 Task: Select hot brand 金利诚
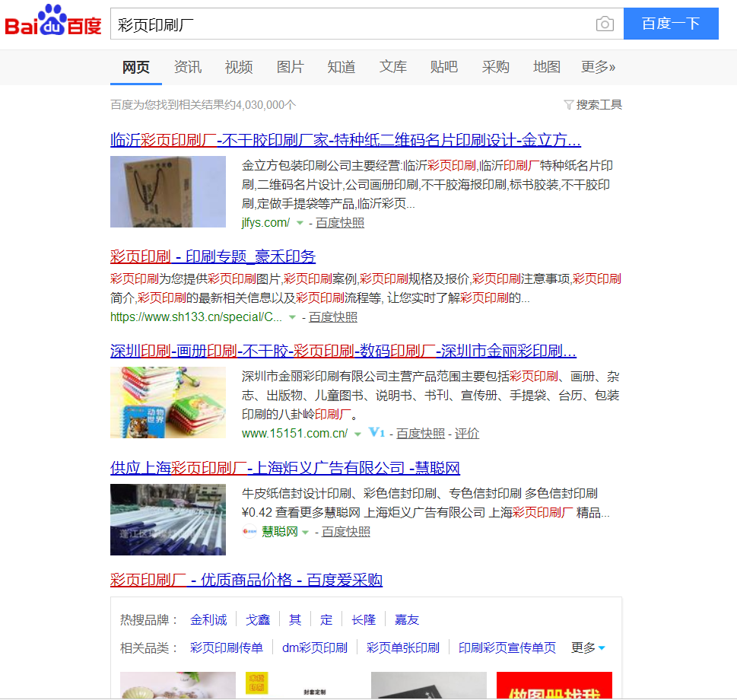pyautogui.click(x=208, y=620)
